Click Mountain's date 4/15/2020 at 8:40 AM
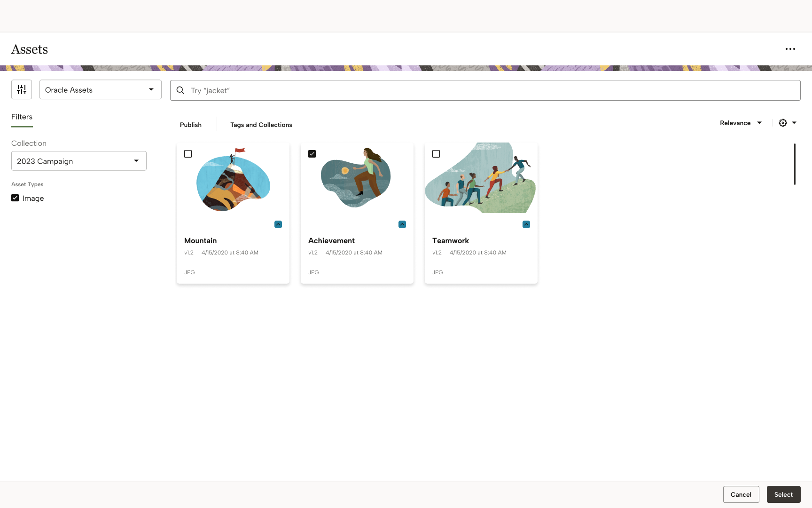812x508 pixels. click(230, 253)
